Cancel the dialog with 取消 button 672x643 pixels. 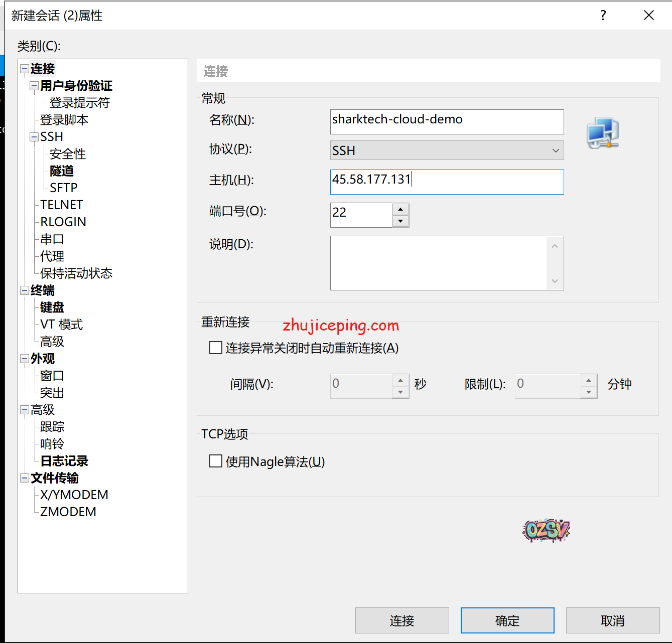click(x=612, y=620)
